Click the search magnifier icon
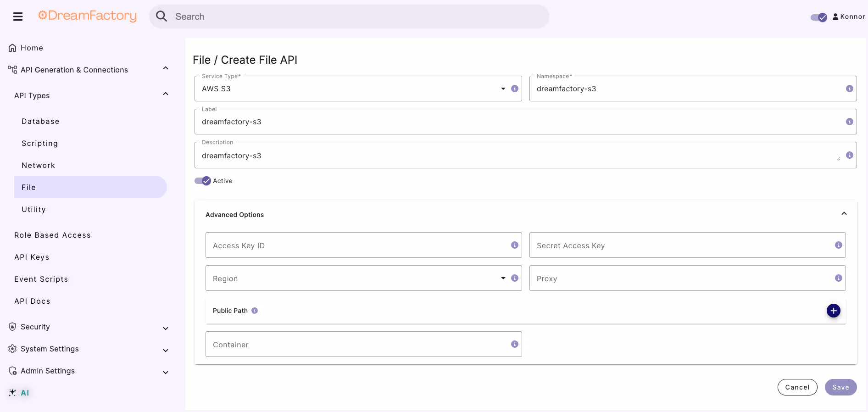The height and width of the screenshot is (412, 868). 161,17
